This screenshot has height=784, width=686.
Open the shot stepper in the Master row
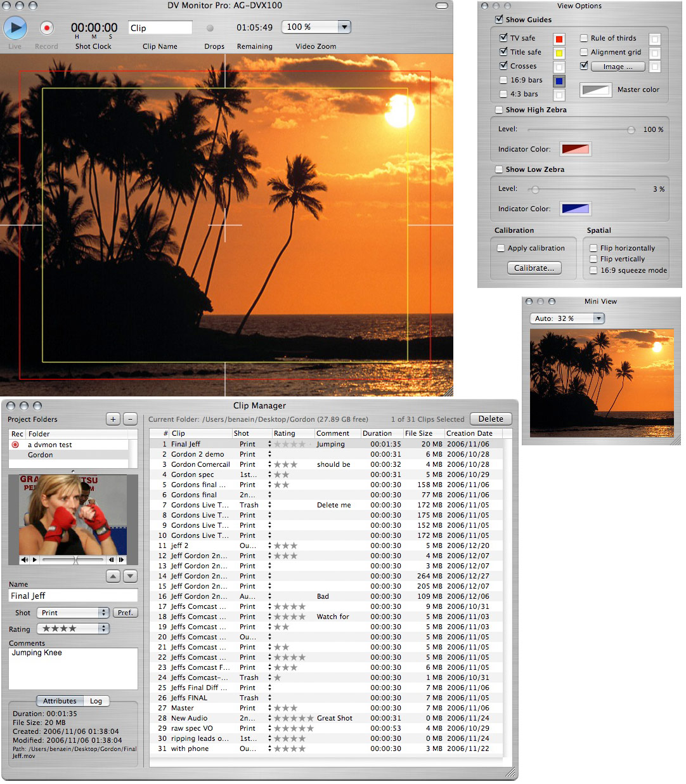[x=269, y=708]
